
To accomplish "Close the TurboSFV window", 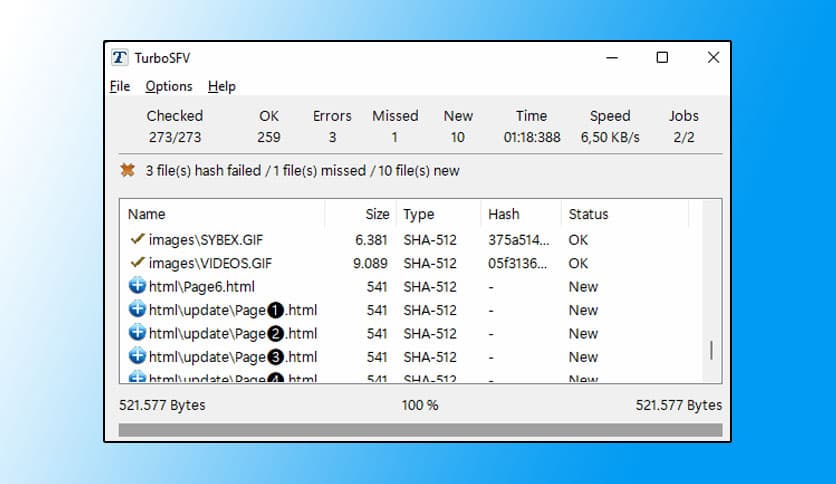I will [713, 58].
